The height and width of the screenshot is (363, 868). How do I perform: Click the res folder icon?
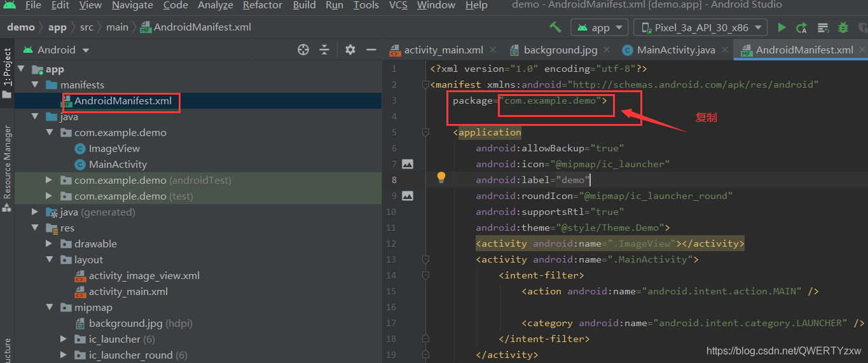[52, 228]
